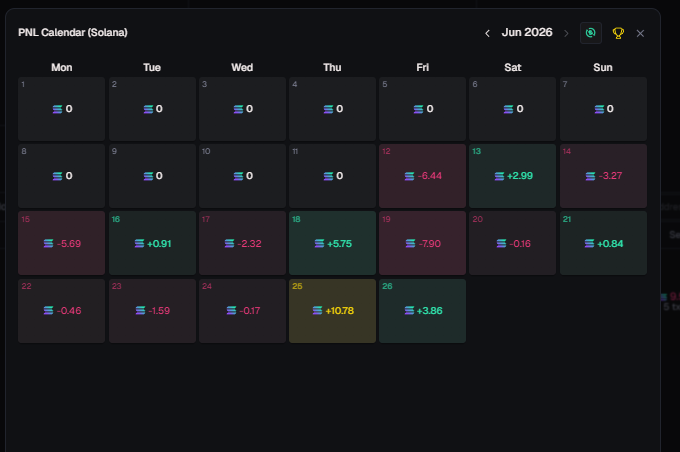Viewport: 680px width, 452px height.
Task: Select the June 16 cell showing +0.91
Action: click(x=153, y=243)
